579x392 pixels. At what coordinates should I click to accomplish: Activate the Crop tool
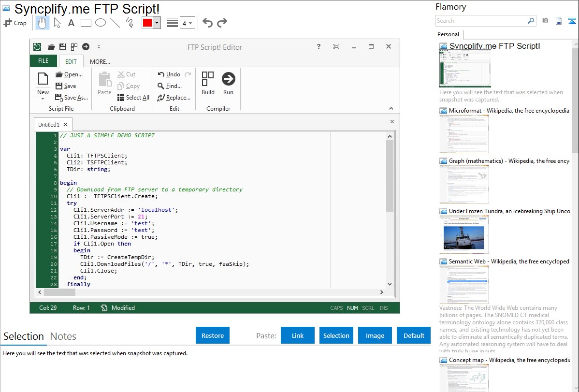pyautogui.click(x=15, y=23)
